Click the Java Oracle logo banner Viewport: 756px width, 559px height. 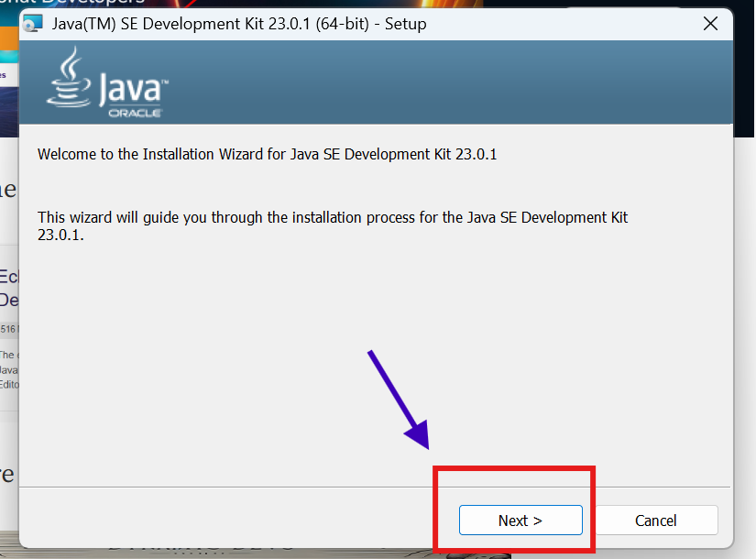click(107, 82)
